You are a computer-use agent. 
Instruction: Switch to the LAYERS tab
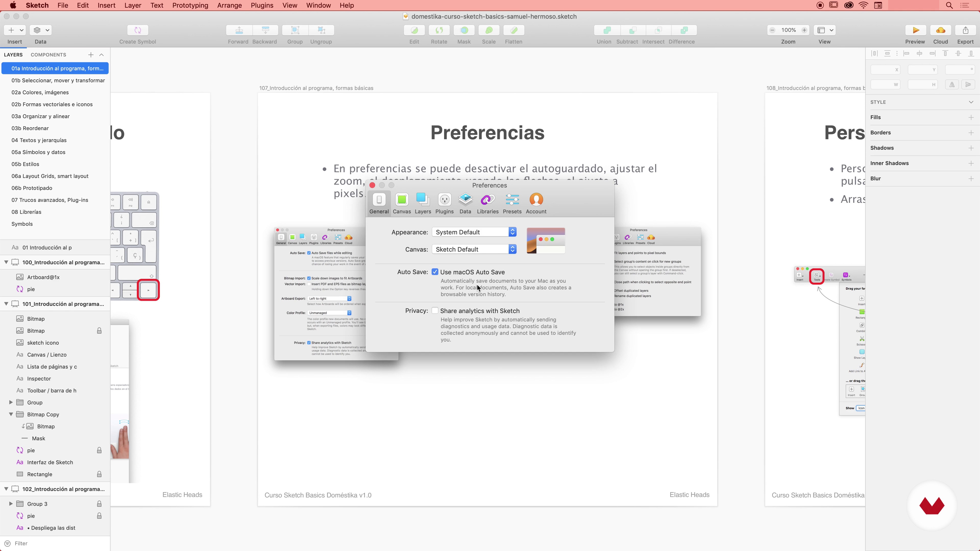[x=13, y=55]
